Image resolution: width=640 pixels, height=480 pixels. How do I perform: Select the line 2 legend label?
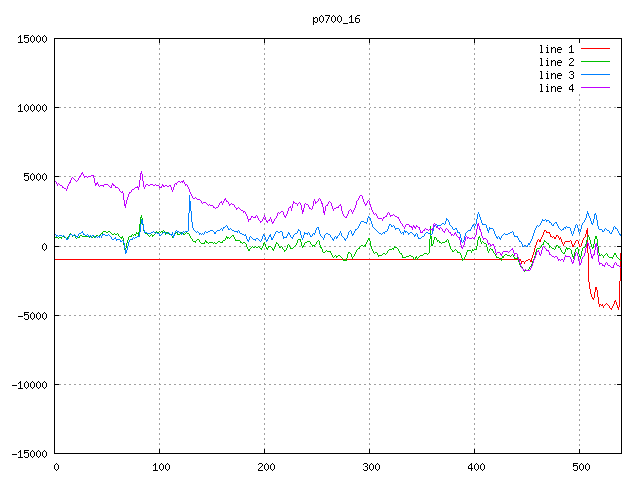(557, 62)
